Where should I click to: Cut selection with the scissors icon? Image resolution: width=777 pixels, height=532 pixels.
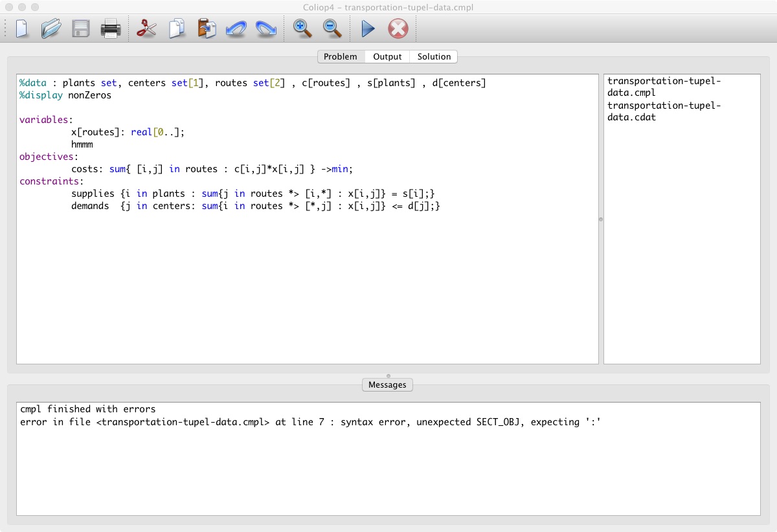point(146,29)
